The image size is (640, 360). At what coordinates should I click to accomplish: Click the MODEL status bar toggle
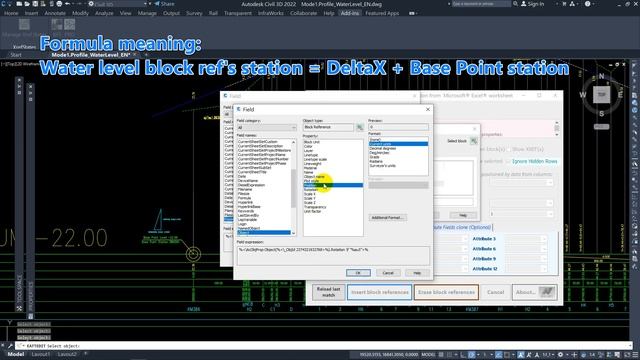428,355
